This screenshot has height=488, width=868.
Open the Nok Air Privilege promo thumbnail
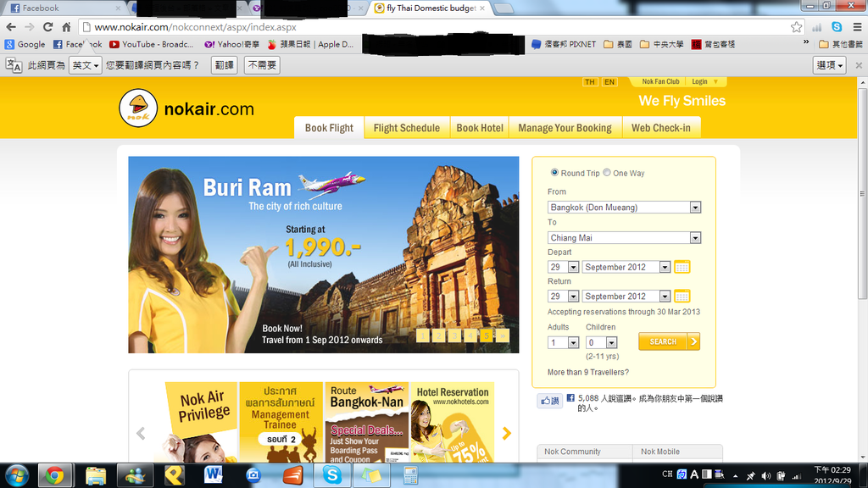pos(202,422)
